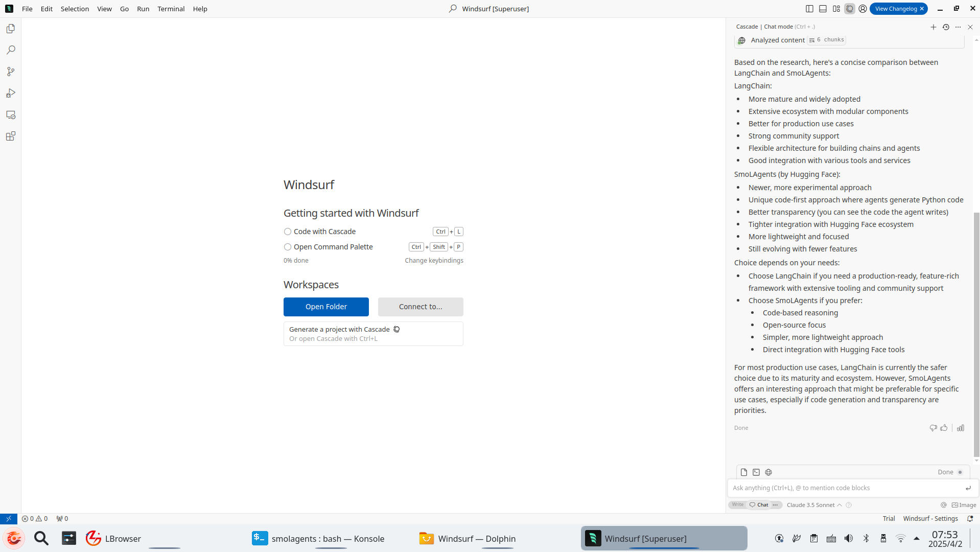Select the Code with Cascade radio option
The width and height of the screenshot is (980, 552).
tap(288, 232)
